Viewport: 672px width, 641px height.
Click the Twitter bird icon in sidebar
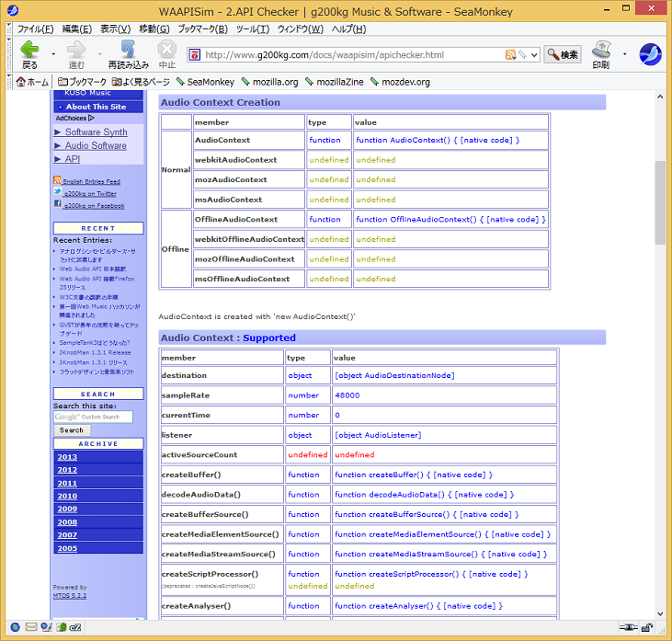(57, 193)
